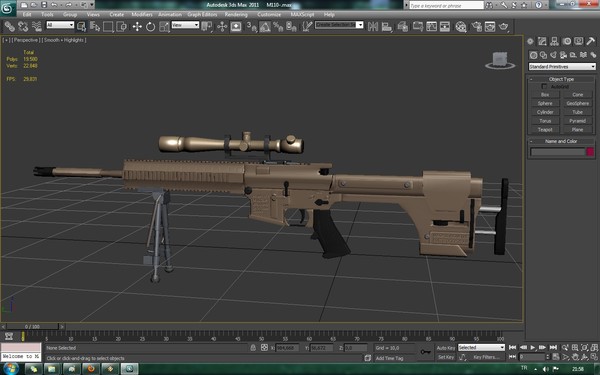Click Select and Manipulate tool
Screen dimensions: 600x375
click(x=222, y=26)
